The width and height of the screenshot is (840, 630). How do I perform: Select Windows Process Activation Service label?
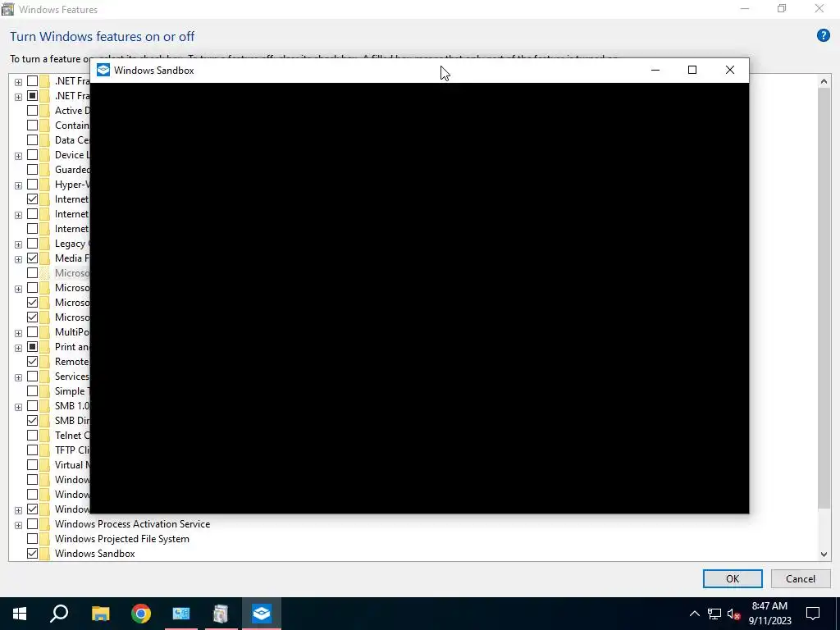tap(132, 524)
